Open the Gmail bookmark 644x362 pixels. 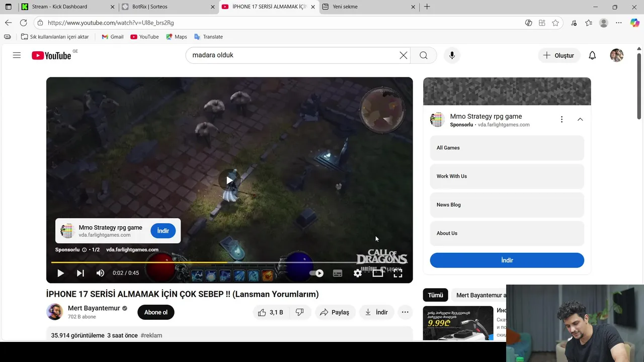coord(112,37)
